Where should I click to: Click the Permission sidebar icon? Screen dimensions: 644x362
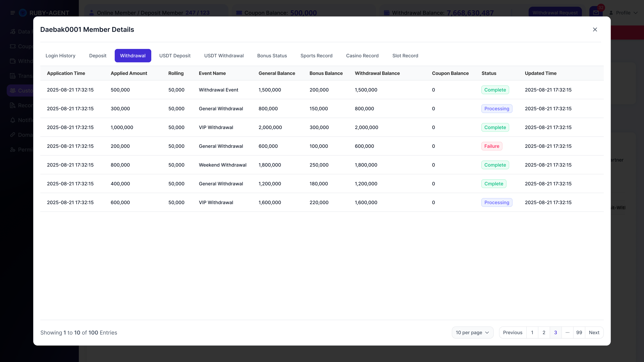[x=13, y=149]
